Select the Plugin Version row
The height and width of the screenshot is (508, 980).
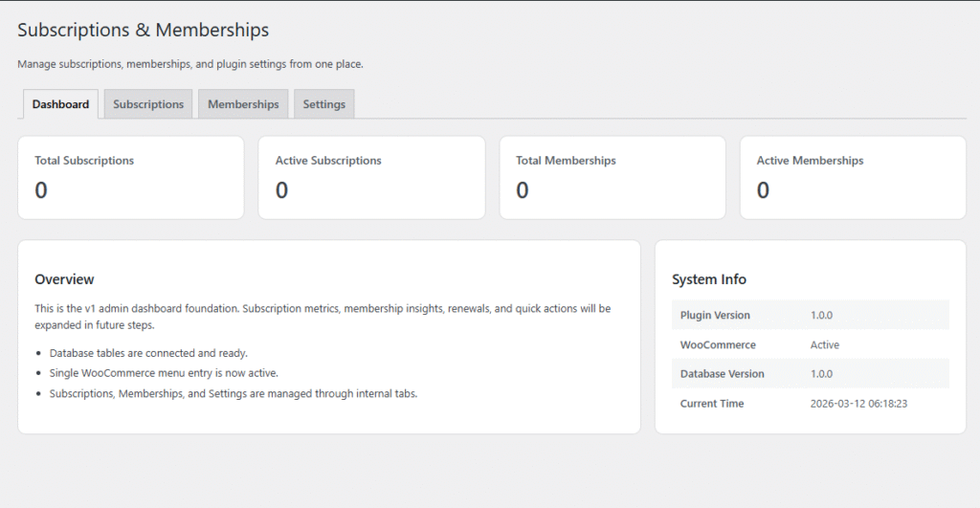click(811, 315)
